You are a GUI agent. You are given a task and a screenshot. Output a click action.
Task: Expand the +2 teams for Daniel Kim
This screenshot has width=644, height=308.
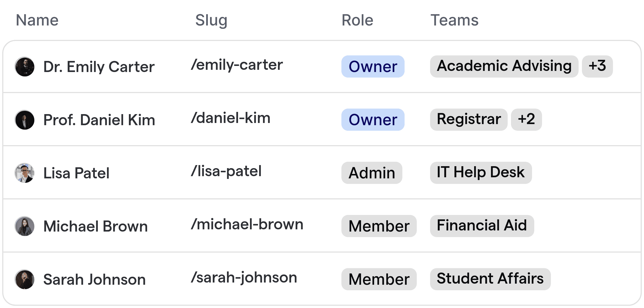point(526,120)
